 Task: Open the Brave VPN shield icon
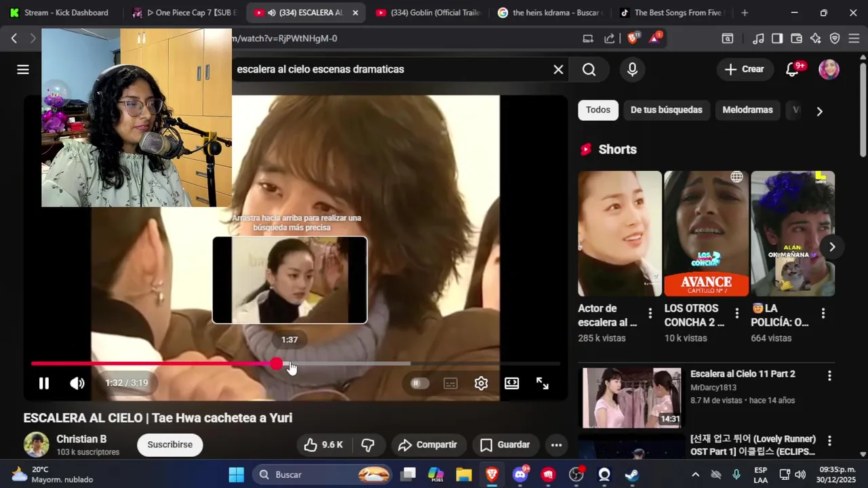point(835,39)
